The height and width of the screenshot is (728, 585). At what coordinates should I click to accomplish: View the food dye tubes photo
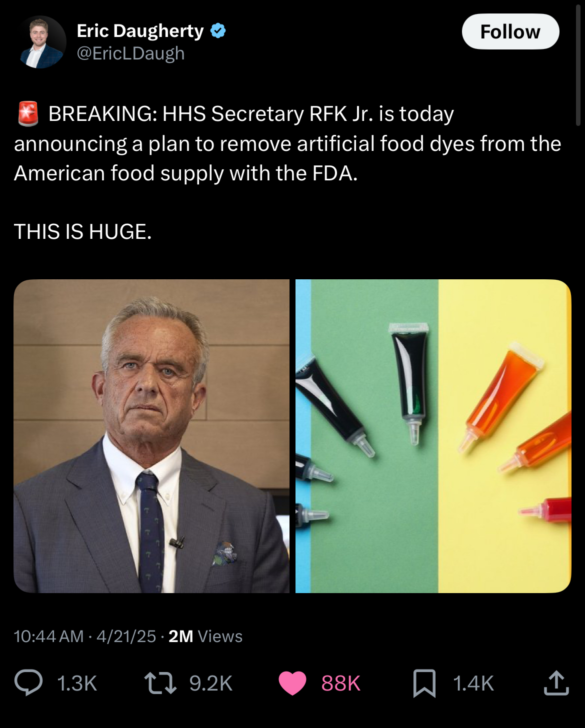click(x=433, y=436)
